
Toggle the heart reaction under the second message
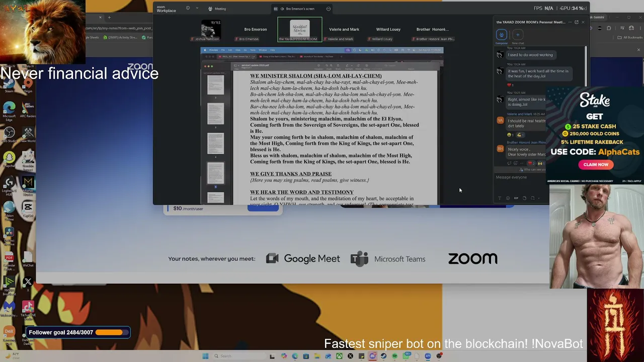tap(510, 84)
